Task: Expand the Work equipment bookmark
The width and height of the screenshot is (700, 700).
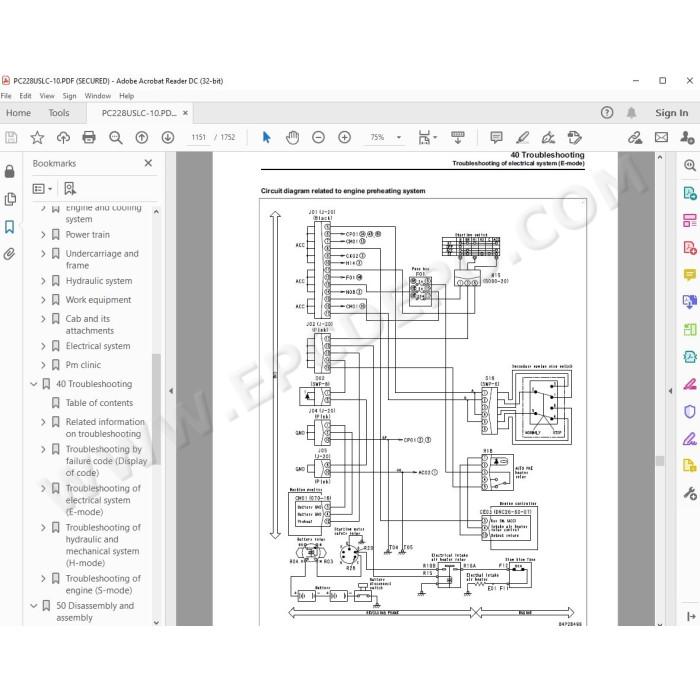Action: point(43,300)
